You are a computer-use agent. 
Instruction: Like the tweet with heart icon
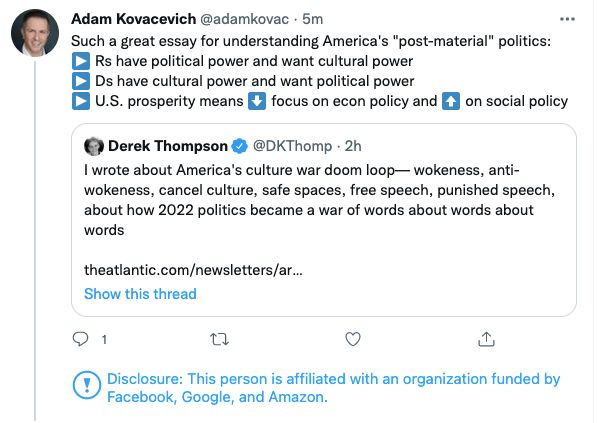pyautogui.click(x=353, y=339)
